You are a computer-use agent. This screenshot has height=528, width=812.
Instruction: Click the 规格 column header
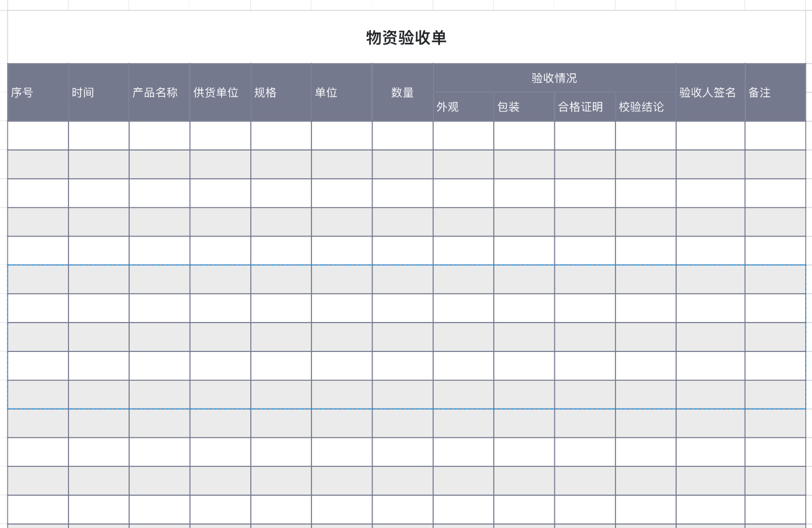click(x=281, y=92)
